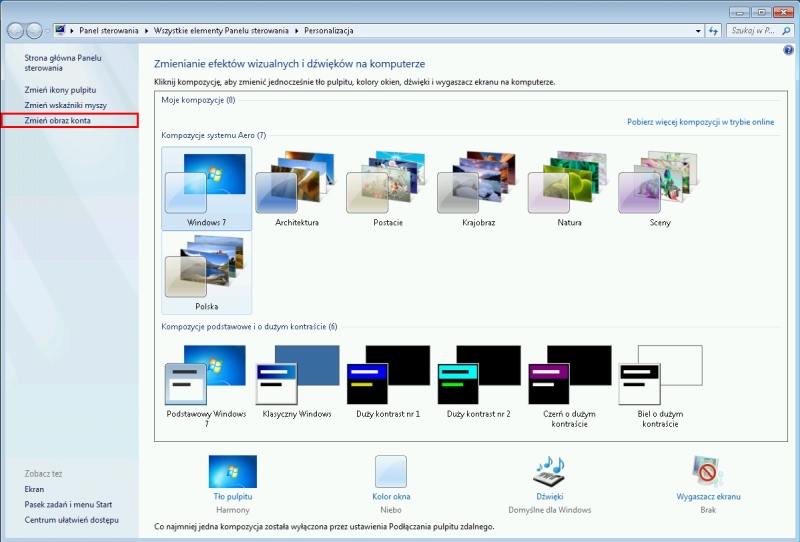800x542 pixels.
Task: Click Personalizacja breadcrumb
Action: pos(329,31)
